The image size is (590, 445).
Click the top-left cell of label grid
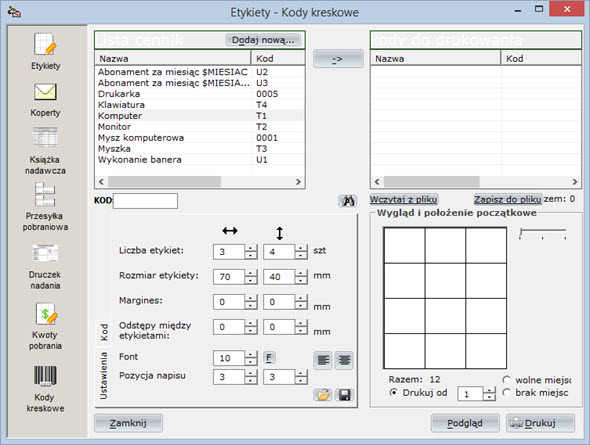(404, 245)
